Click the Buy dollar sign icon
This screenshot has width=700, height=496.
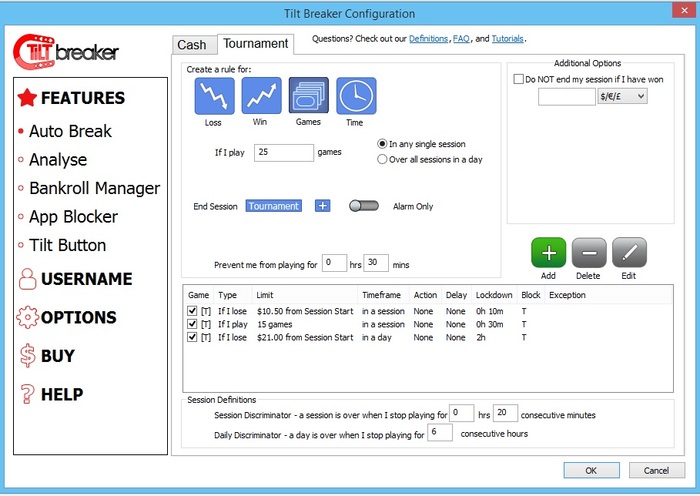click(27, 355)
